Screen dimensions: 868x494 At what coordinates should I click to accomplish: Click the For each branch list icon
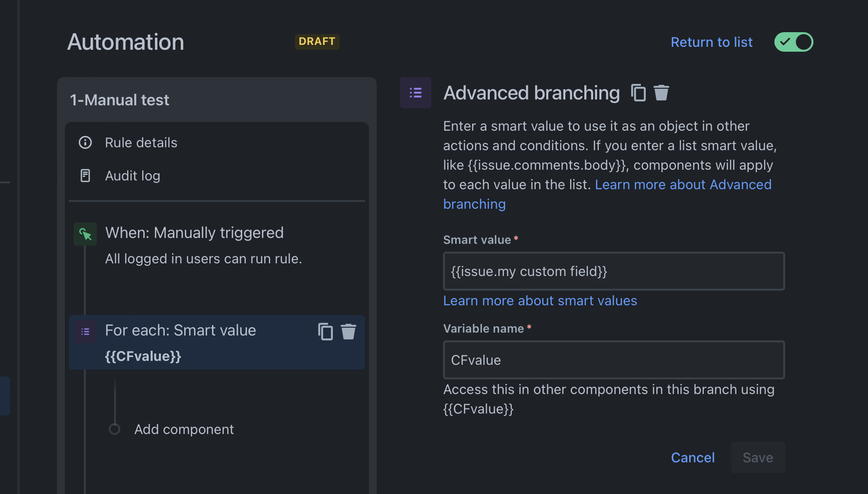pyautogui.click(x=85, y=331)
